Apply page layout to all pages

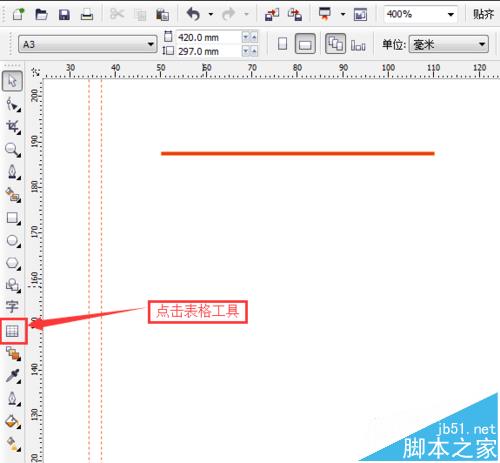click(x=335, y=44)
